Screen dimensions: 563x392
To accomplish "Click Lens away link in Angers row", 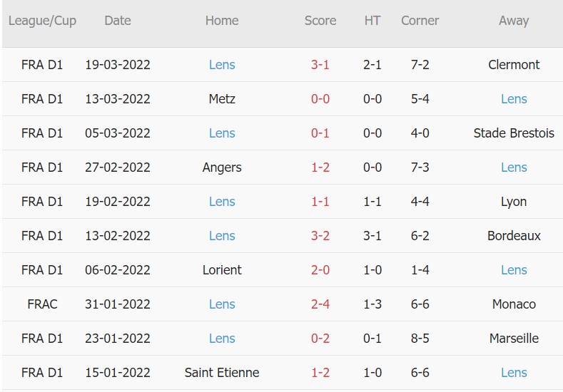I will click(x=513, y=167).
